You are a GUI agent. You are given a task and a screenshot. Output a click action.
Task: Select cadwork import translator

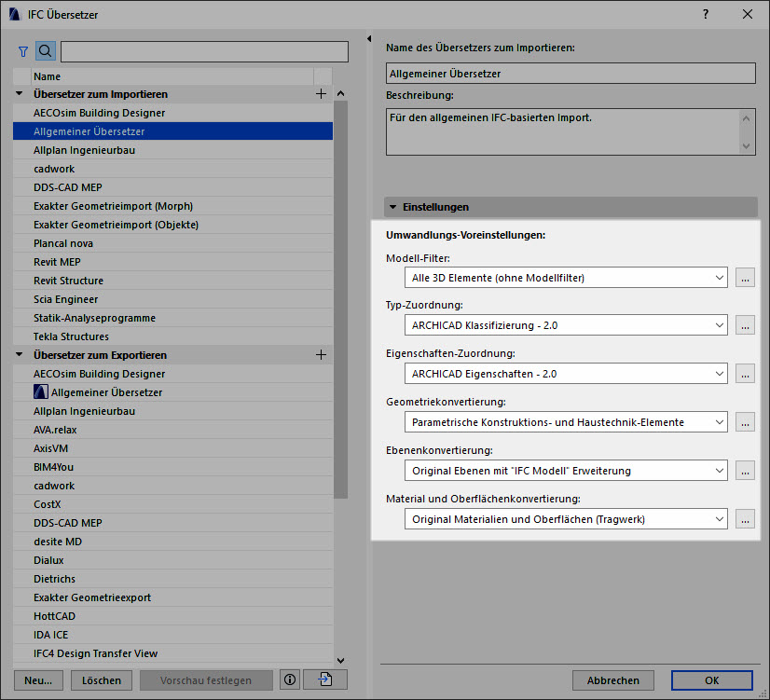172,169
